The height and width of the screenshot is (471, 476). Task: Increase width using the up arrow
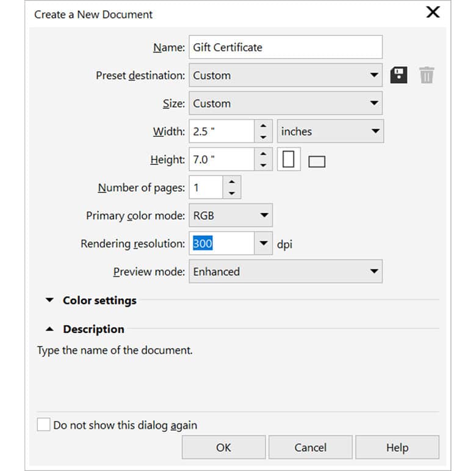(263, 125)
